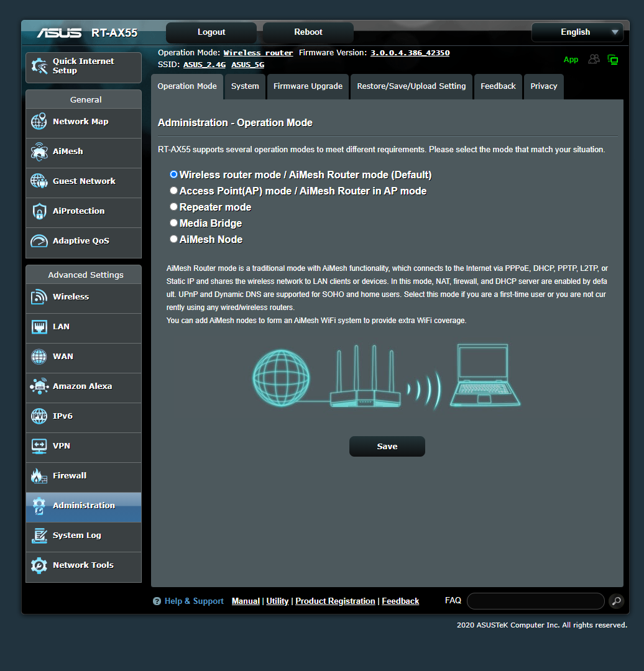Viewport: 644px width, 671px height.
Task: Open the VPN sidebar icon
Action: [x=39, y=446]
